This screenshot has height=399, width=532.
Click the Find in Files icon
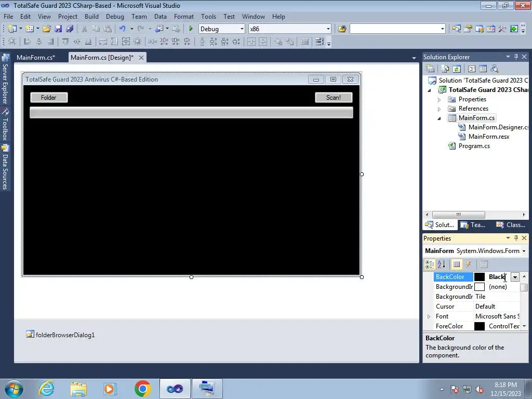tap(342, 29)
